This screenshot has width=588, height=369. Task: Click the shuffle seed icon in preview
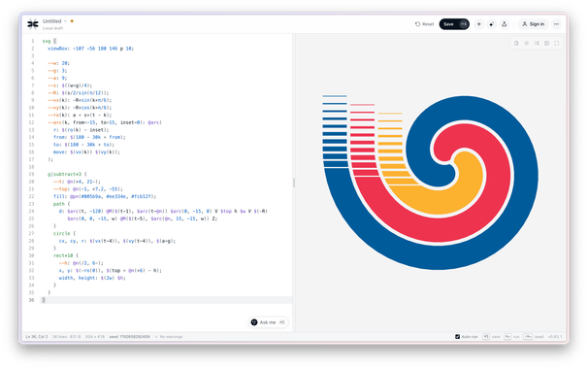[x=537, y=43]
